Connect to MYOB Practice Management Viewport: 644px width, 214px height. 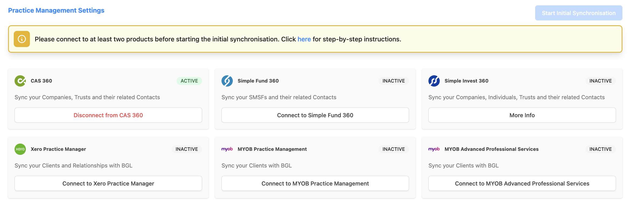pyautogui.click(x=315, y=183)
